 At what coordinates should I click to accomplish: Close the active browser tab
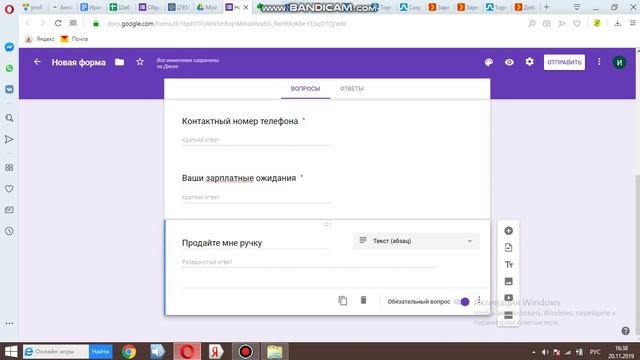(x=246, y=7)
